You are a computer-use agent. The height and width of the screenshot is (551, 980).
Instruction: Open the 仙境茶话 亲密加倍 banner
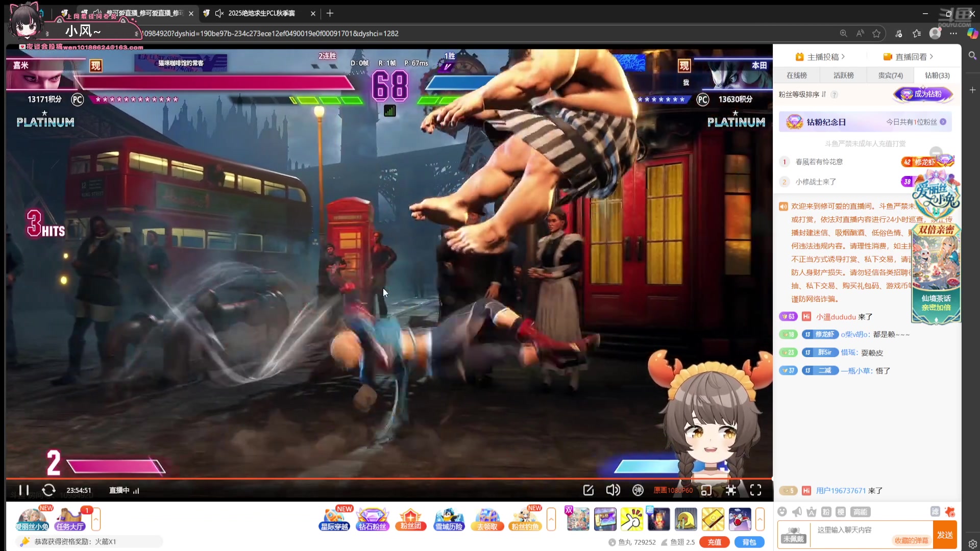coord(936,274)
